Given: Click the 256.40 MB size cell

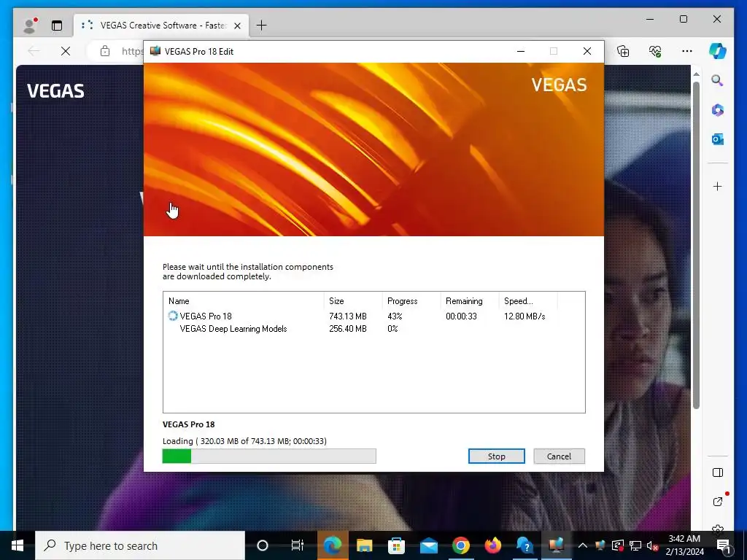Looking at the screenshot, I should click(348, 329).
